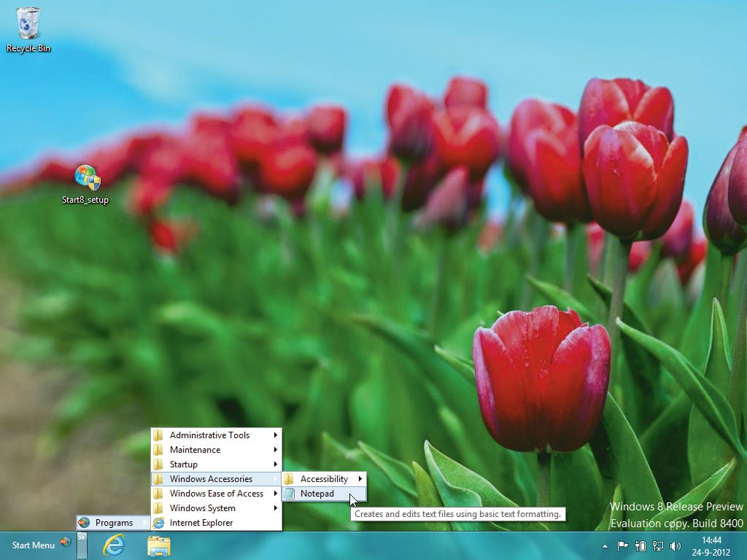747x560 pixels.
Task: Click the date 24-9-2012 in the tray
Action: coord(711,553)
